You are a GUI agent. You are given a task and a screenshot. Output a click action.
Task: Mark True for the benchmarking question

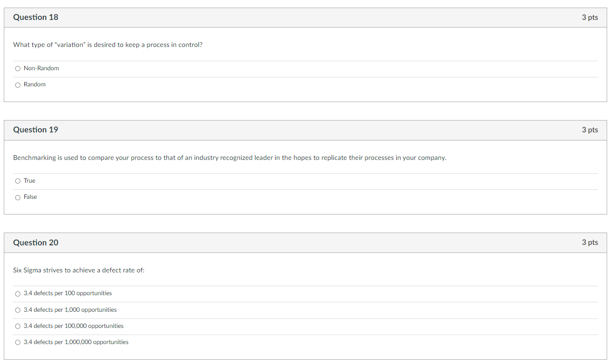point(18,181)
